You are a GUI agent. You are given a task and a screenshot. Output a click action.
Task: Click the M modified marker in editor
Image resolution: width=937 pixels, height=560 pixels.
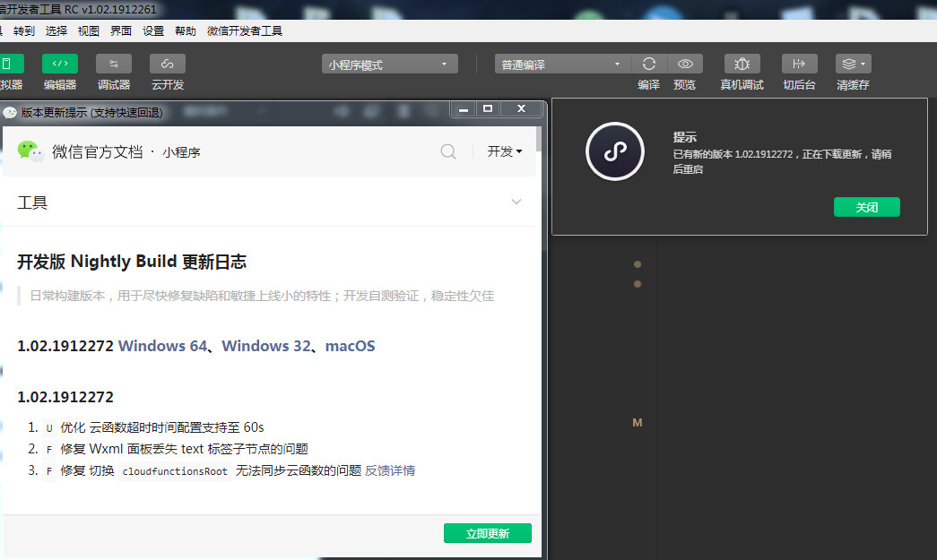point(638,423)
